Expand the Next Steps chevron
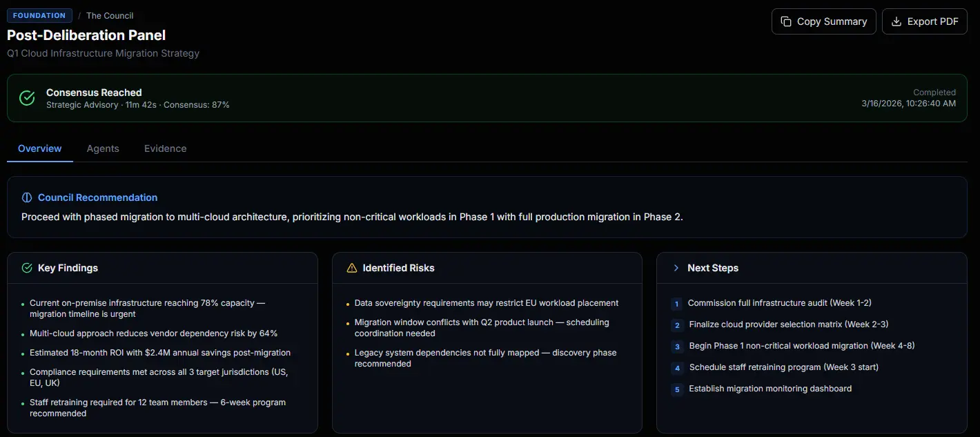Image resolution: width=980 pixels, height=437 pixels. click(676, 268)
